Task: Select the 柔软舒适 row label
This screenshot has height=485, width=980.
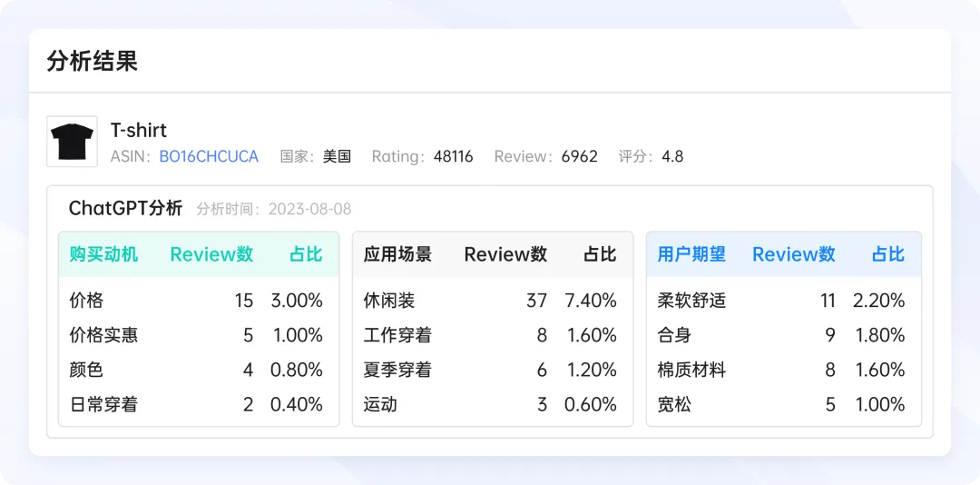Action: [x=691, y=301]
